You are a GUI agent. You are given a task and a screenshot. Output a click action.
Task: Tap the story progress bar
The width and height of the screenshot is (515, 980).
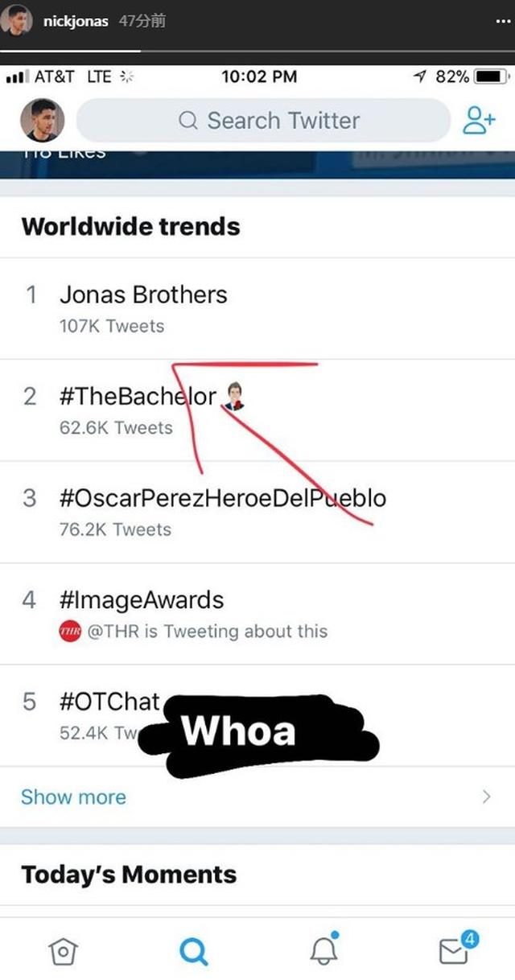point(257,51)
